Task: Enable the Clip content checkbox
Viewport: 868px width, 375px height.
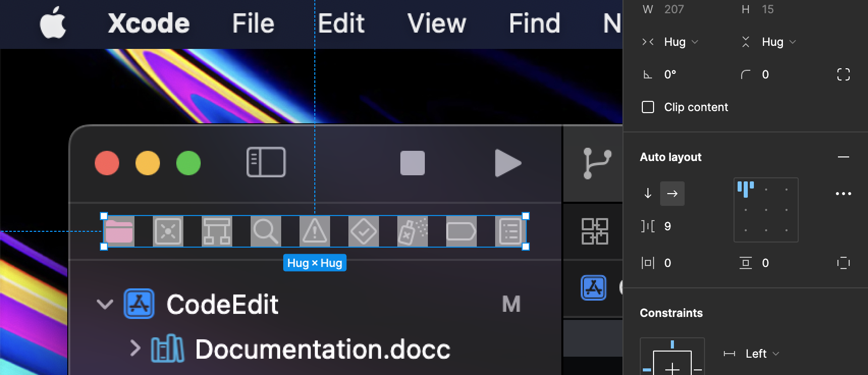Action: pyautogui.click(x=648, y=107)
